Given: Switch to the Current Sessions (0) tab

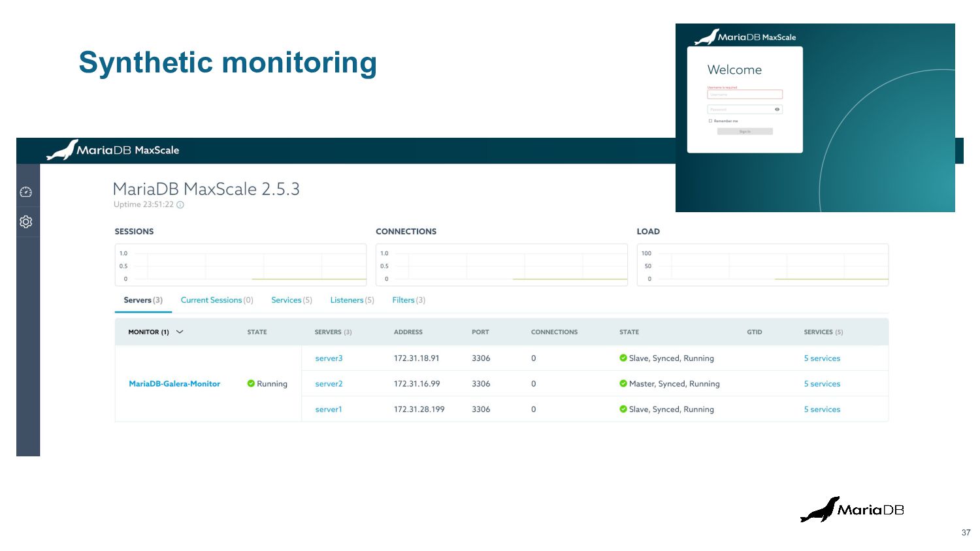Looking at the screenshot, I should pyautogui.click(x=217, y=300).
